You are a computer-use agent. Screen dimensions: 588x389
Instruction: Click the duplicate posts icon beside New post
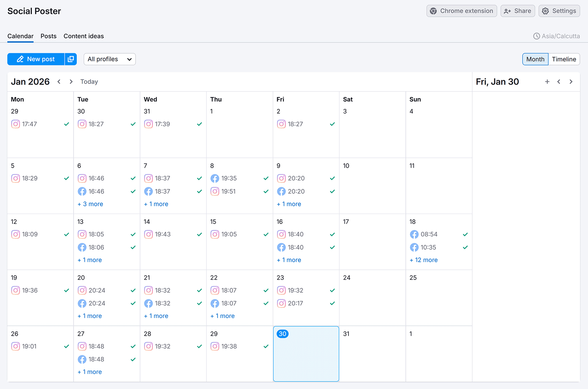(x=71, y=59)
